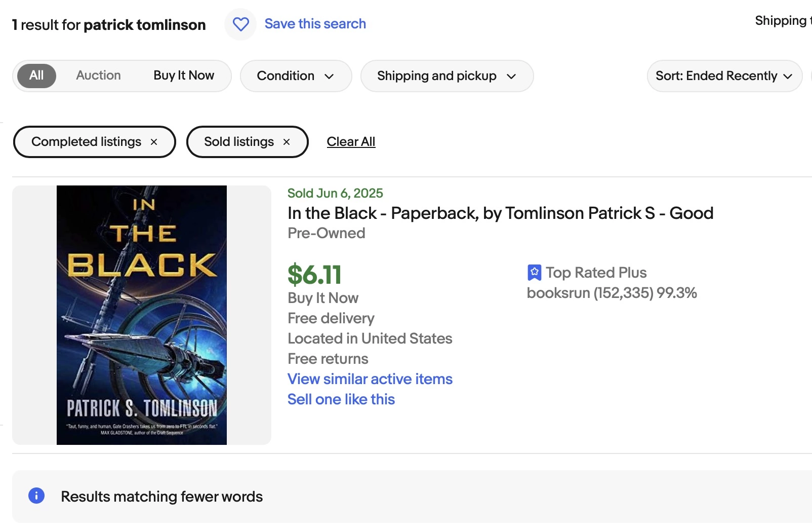812x529 pixels.
Task: Switch to the Buy It Now tab
Action: click(184, 75)
